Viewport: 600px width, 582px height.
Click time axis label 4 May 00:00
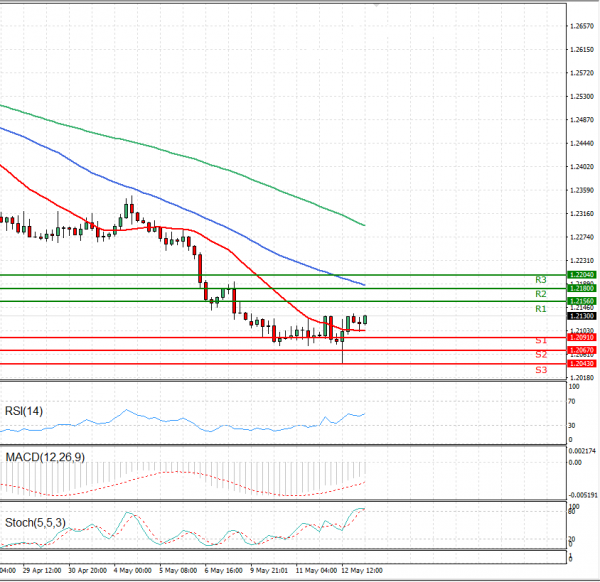point(132,571)
